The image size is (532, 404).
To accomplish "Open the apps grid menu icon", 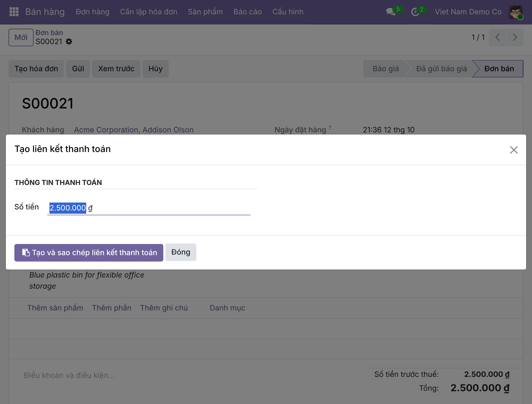I will tap(14, 12).
